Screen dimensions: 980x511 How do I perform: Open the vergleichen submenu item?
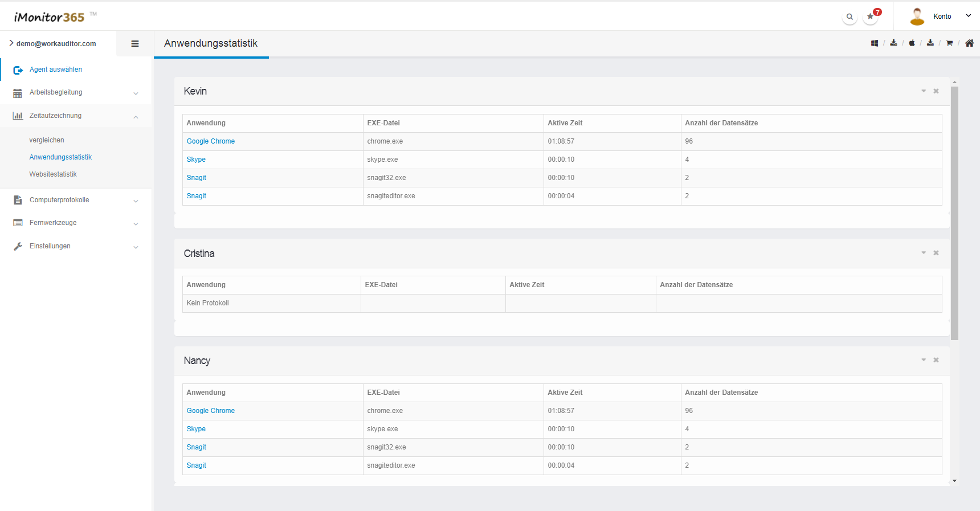pyautogui.click(x=47, y=140)
